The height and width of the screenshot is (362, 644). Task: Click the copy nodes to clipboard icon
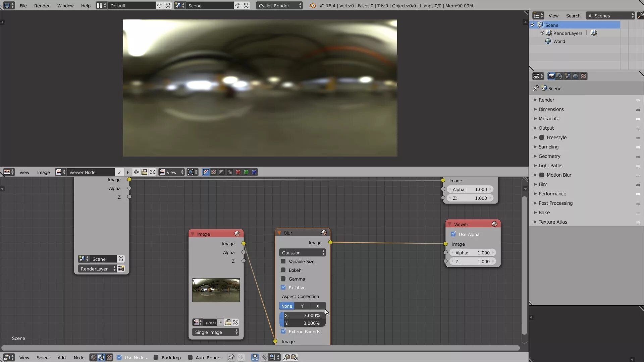(x=286, y=357)
